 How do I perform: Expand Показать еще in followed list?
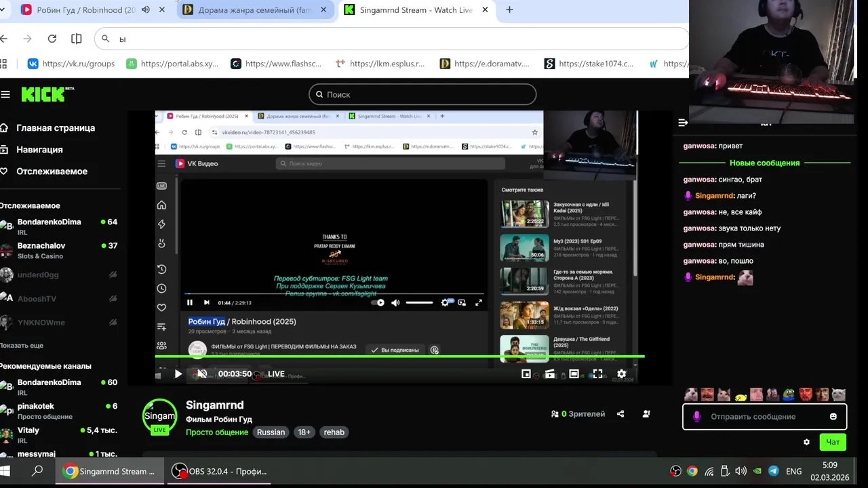[x=21, y=346]
